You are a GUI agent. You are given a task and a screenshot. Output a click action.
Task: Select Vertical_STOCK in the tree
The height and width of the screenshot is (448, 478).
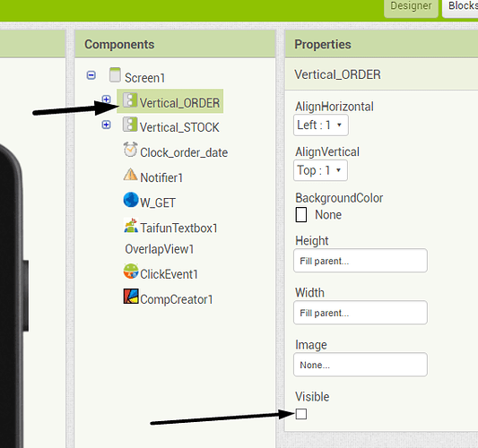[179, 127]
